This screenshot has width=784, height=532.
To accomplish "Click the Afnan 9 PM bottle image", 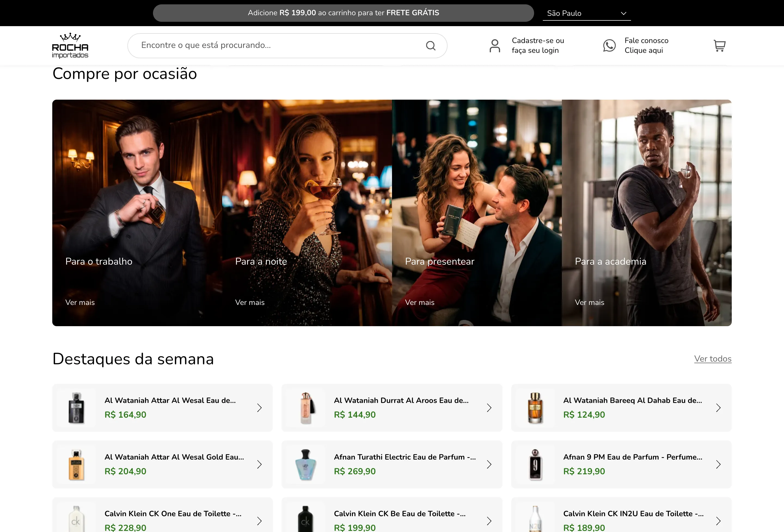I will (x=535, y=464).
